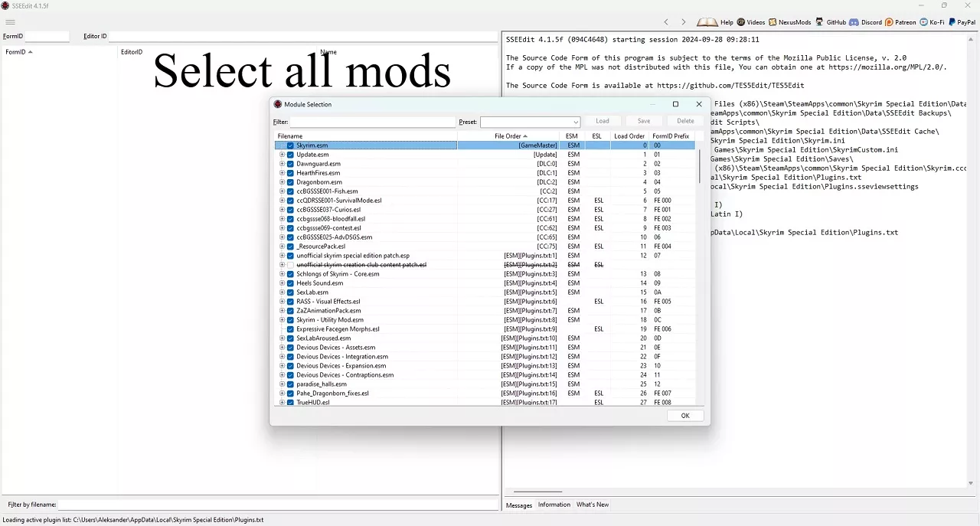Switch to the Information tab
980x526 pixels.
pyautogui.click(x=554, y=505)
